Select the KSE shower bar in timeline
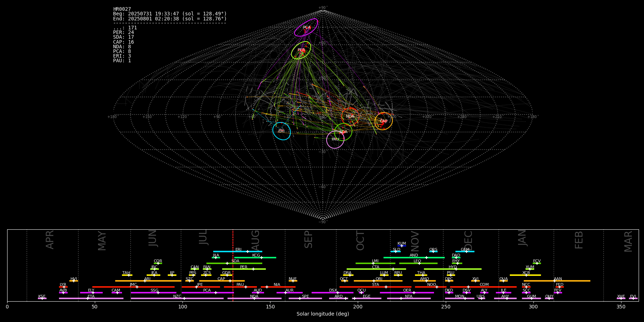Image resolution: width=644 pixels, height=322 pixels. [x=42, y=298]
